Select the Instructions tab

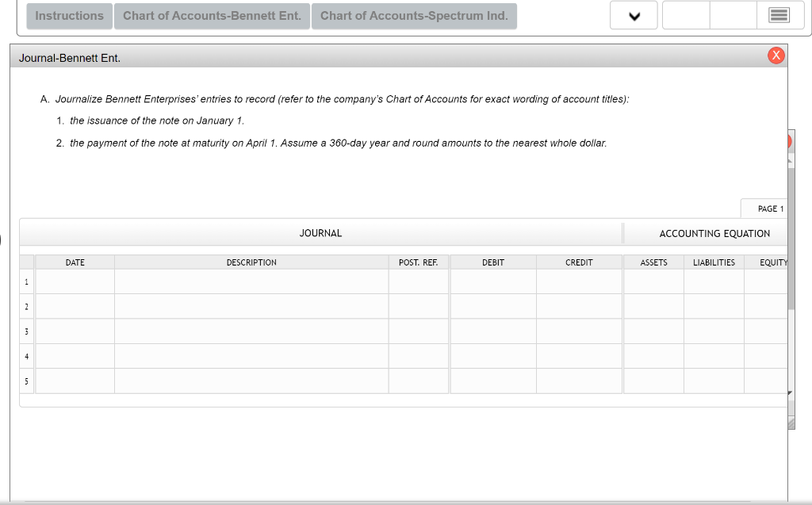[x=69, y=15]
